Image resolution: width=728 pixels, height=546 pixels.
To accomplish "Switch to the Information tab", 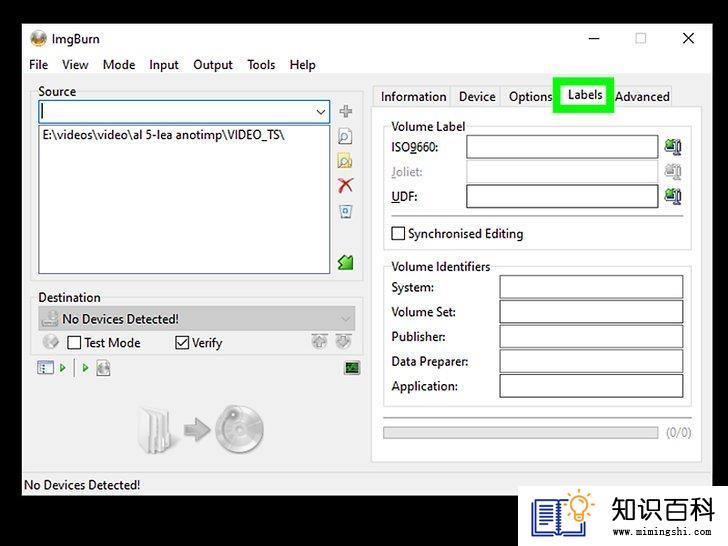I will pyautogui.click(x=413, y=97).
